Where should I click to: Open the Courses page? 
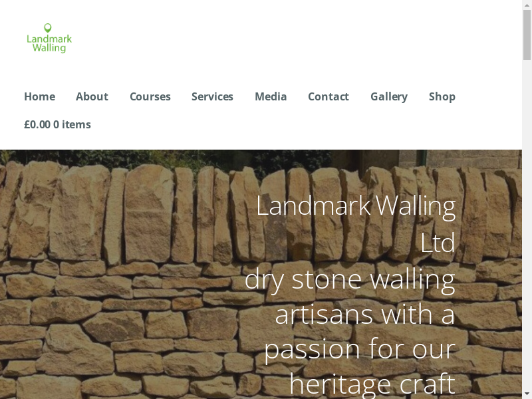(150, 96)
